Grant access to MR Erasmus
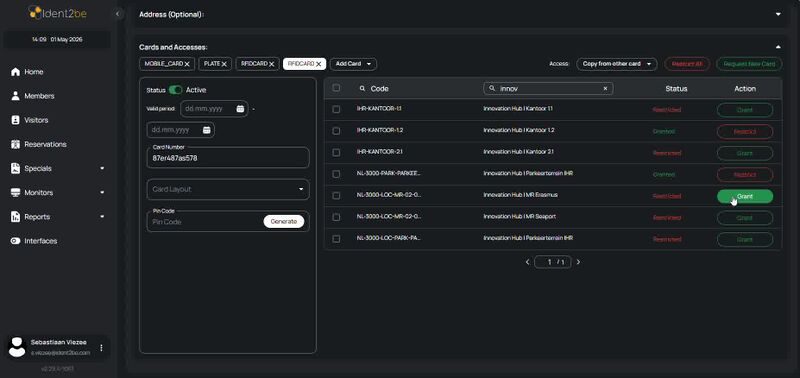The height and width of the screenshot is (378, 800). 745,196
